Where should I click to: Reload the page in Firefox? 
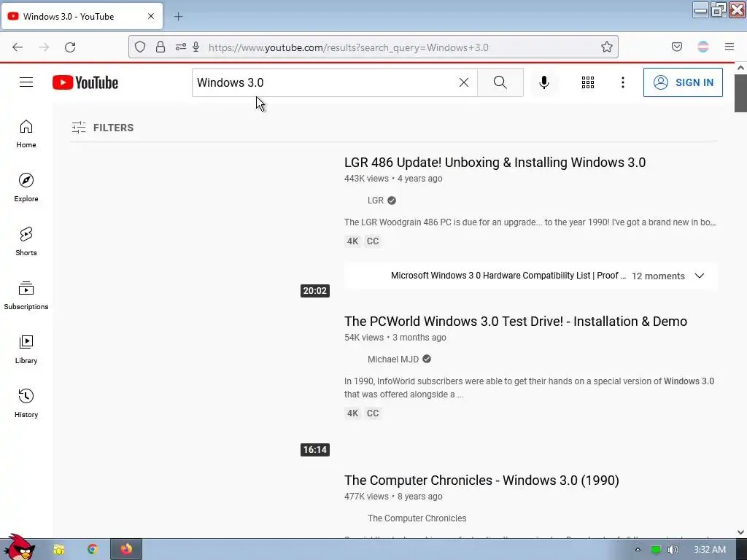pos(70,47)
